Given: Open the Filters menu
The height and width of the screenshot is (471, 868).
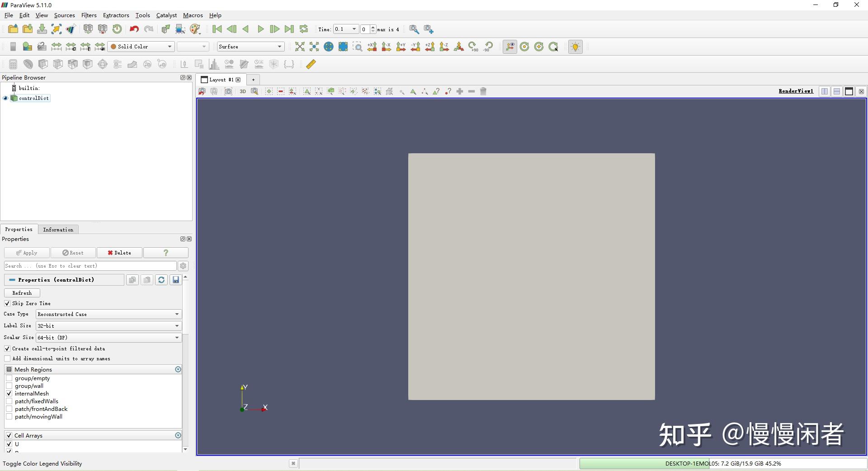Looking at the screenshot, I should (x=89, y=15).
